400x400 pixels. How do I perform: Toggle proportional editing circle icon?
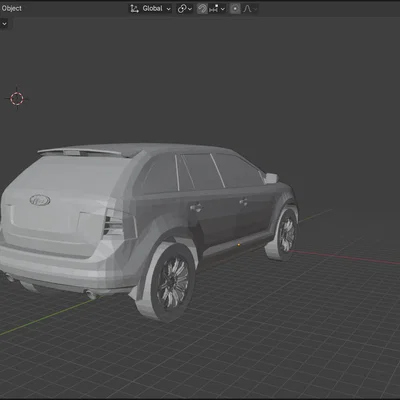(235, 9)
